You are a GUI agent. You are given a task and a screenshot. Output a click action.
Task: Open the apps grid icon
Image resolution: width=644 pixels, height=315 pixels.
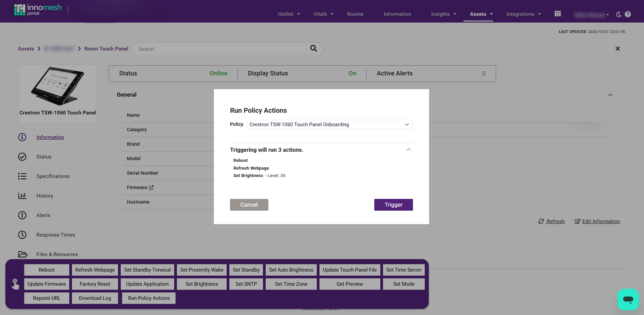click(x=558, y=14)
